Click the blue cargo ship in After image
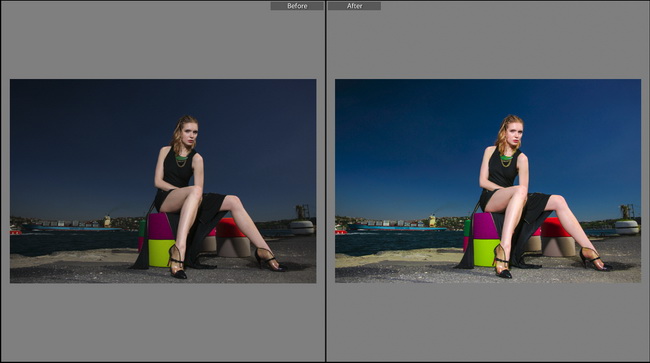650x363 pixels. (x=397, y=227)
